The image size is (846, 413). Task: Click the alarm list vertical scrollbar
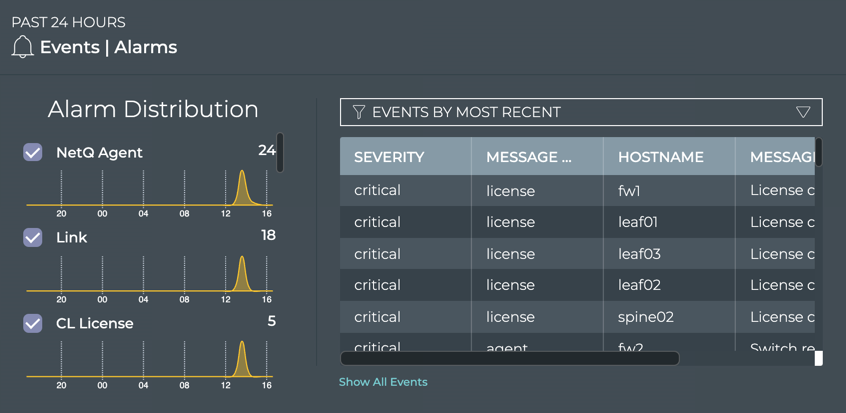[280, 152]
